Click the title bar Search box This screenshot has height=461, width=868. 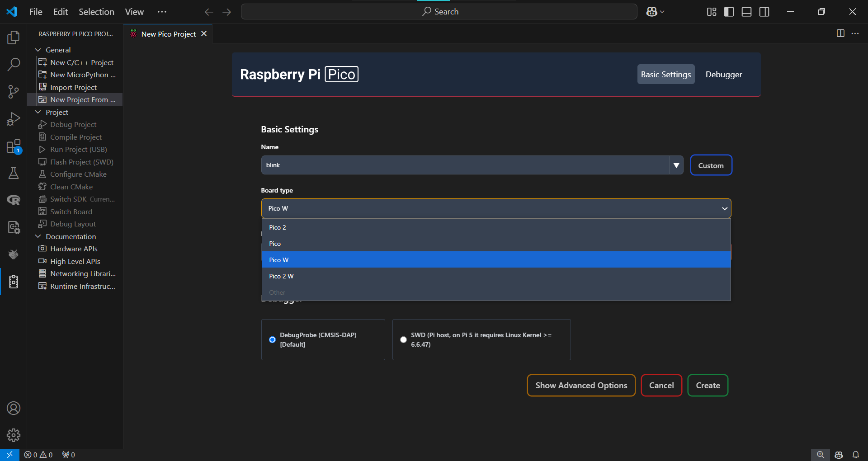click(x=439, y=12)
